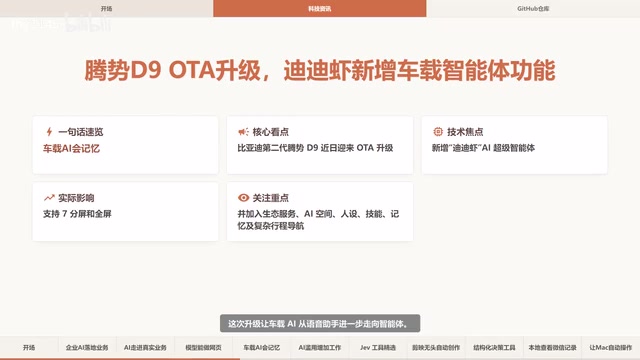This screenshot has height=360, width=640.
Task: Select the highlighted 科技资讯 top tab
Action: pyautogui.click(x=320, y=9)
